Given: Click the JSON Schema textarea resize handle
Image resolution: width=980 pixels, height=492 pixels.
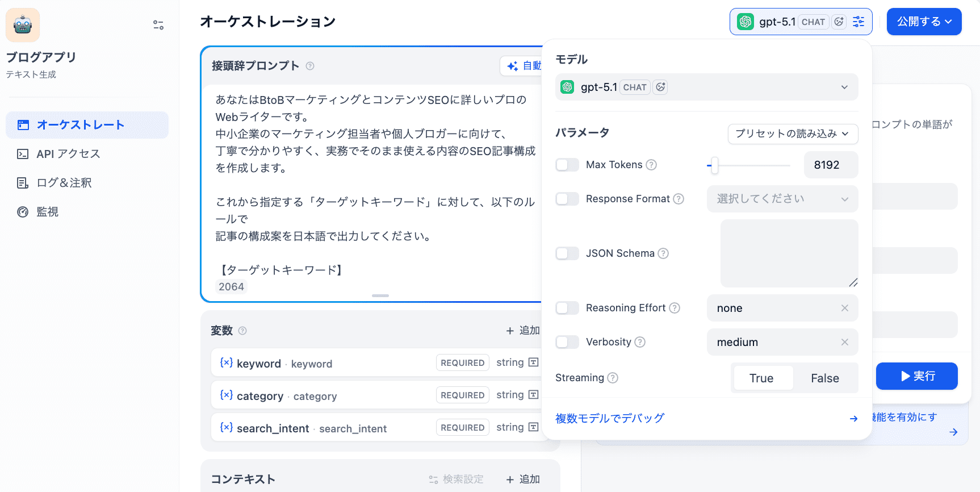Looking at the screenshot, I should click(x=853, y=282).
